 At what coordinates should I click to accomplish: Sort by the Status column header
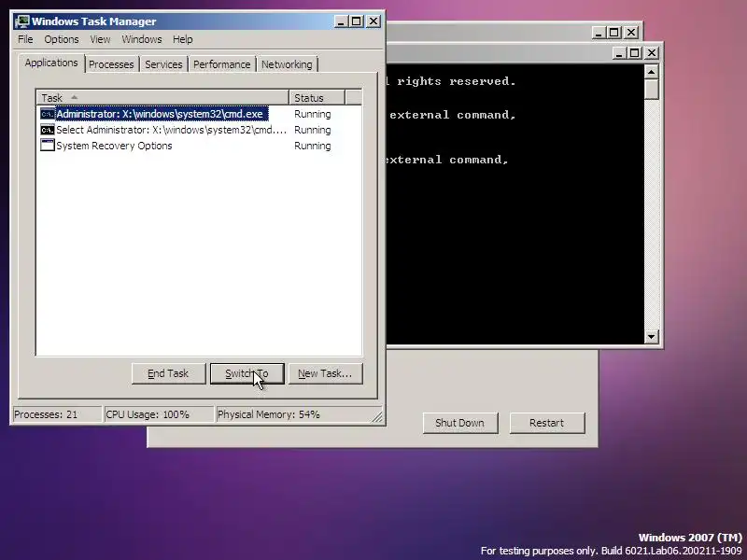coord(317,98)
